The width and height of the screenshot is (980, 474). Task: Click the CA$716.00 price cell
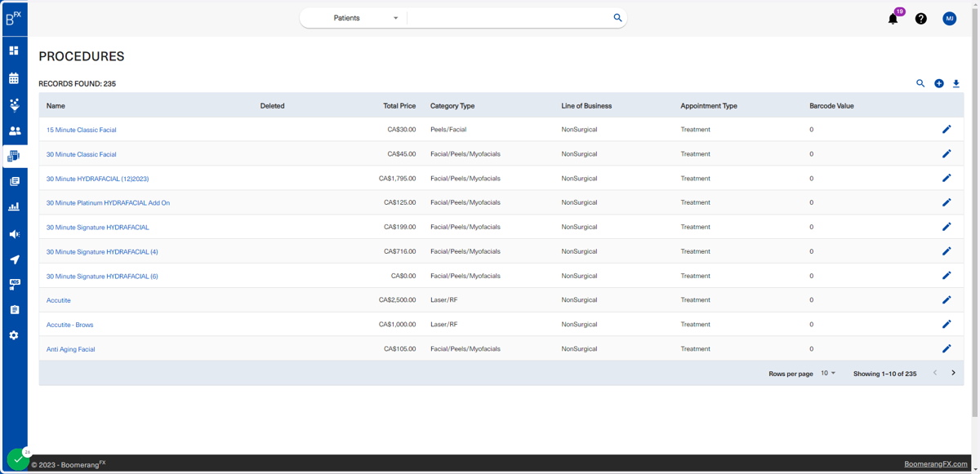click(401, 251)
